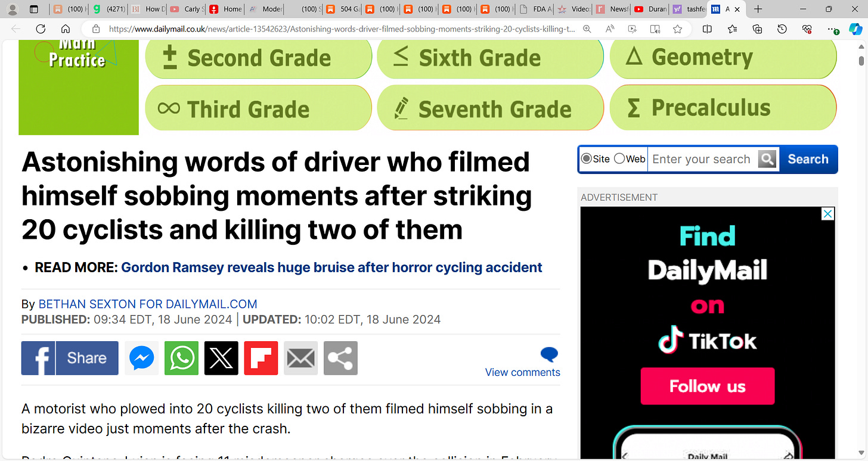
Task: Click the Follow us TikTok button
Action: pos(708,386)
